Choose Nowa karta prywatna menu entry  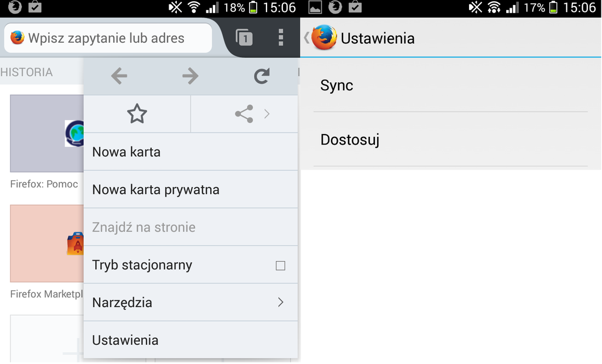point(191,189)
